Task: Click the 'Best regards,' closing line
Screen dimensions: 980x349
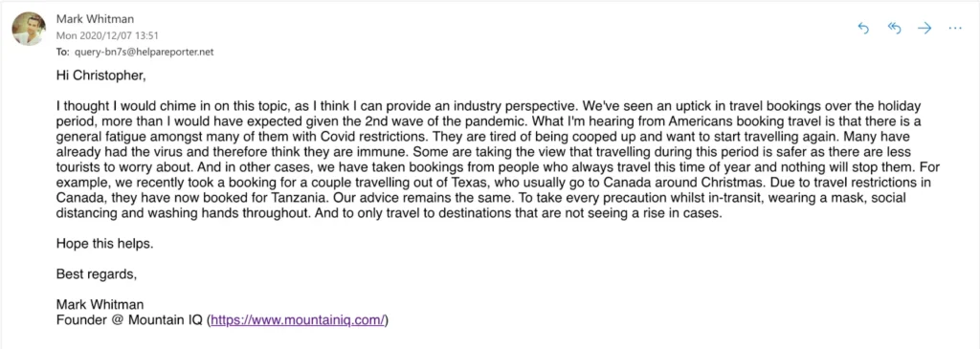Action: pyautogui.click(x=97, y=273)
